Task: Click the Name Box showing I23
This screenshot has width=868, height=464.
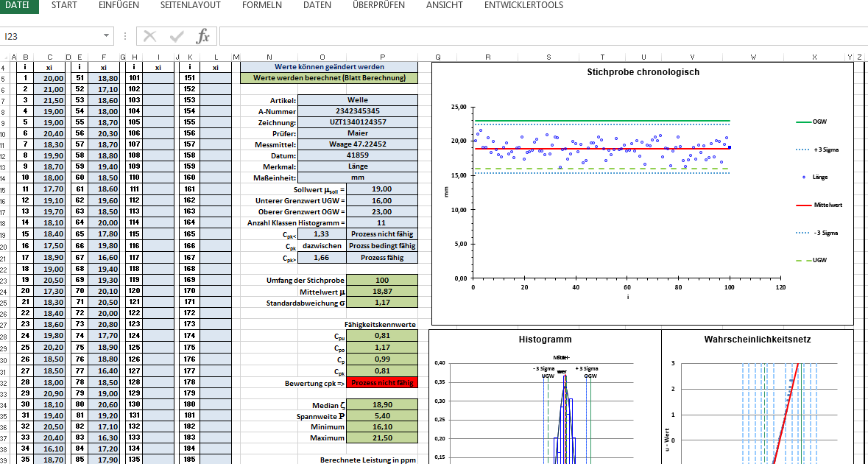Action: tap(50, 37)
